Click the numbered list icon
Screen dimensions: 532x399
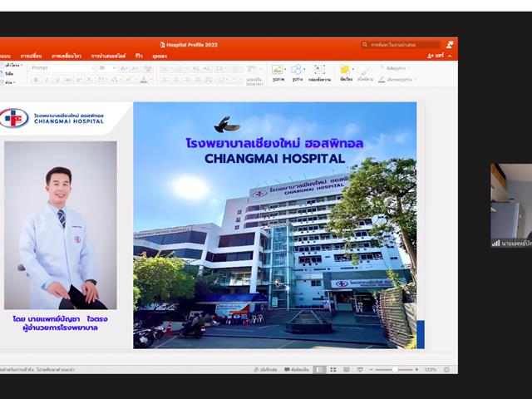point(181,69)
